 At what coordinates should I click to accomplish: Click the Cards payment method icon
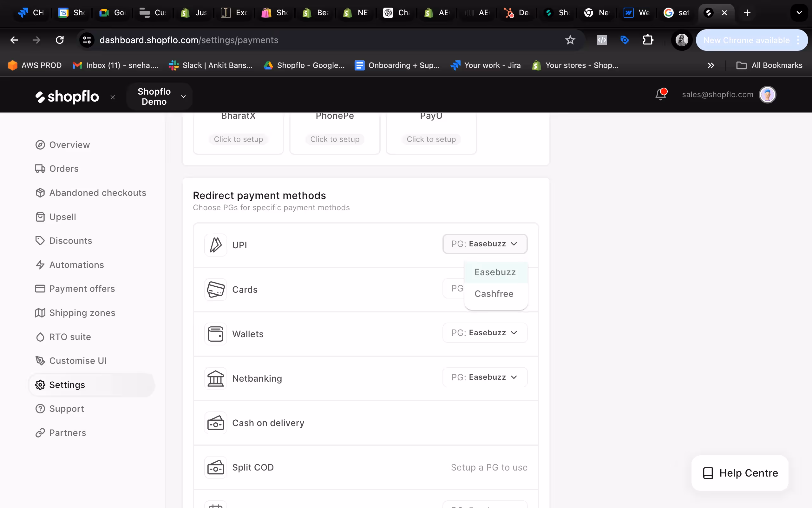coord(216,289)
